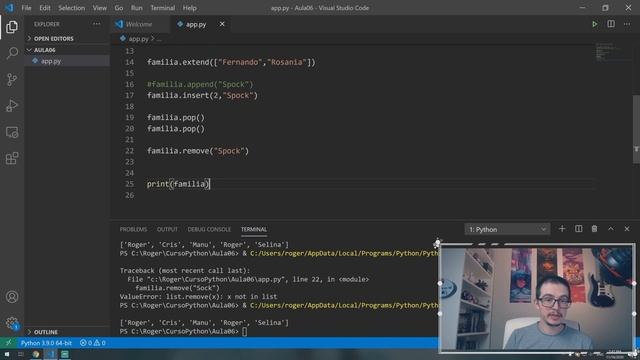
Task: Open the Source Control view
Action: tap(12, 79)
